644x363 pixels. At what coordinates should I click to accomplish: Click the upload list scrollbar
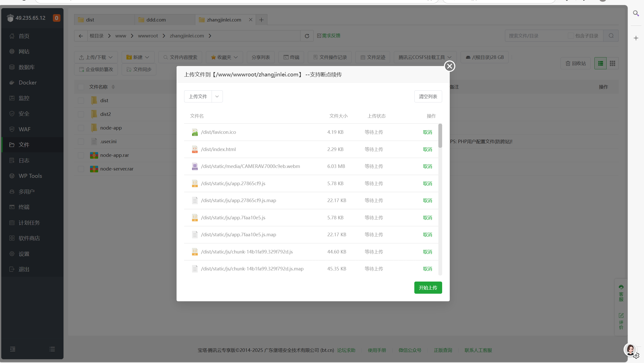(x=440, y=136)
